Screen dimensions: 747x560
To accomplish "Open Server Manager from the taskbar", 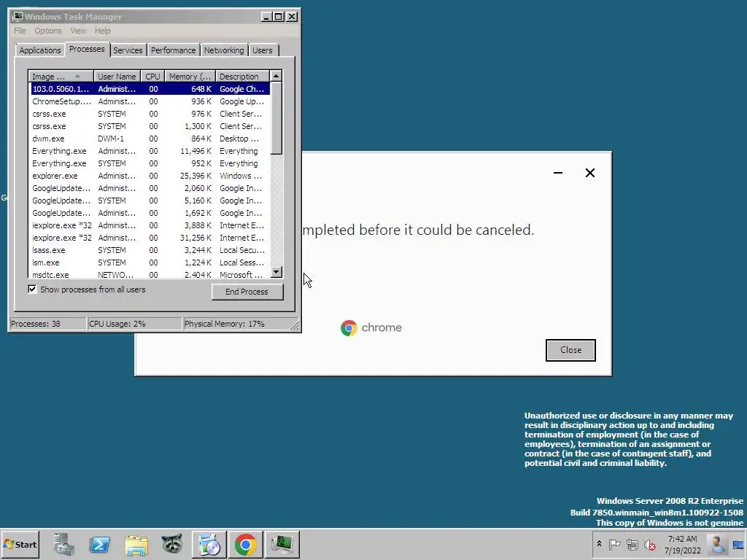I will [64, 544].
